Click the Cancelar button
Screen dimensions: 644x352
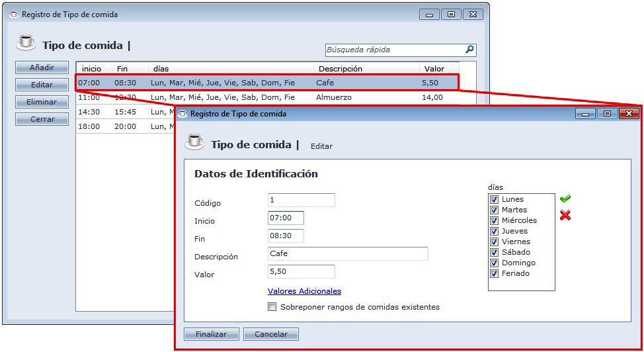click(270, 334)
